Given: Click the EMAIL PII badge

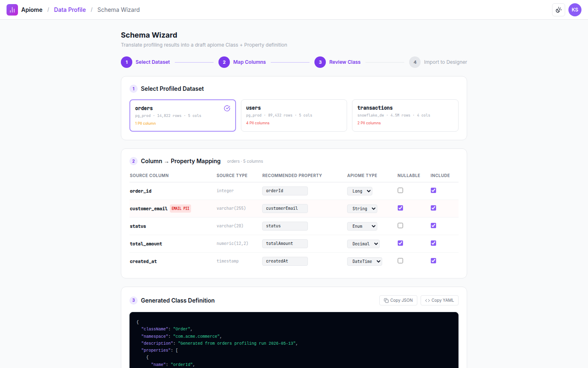Looking at the screenshot, I should pyautogui.click(x=180, y=209).
